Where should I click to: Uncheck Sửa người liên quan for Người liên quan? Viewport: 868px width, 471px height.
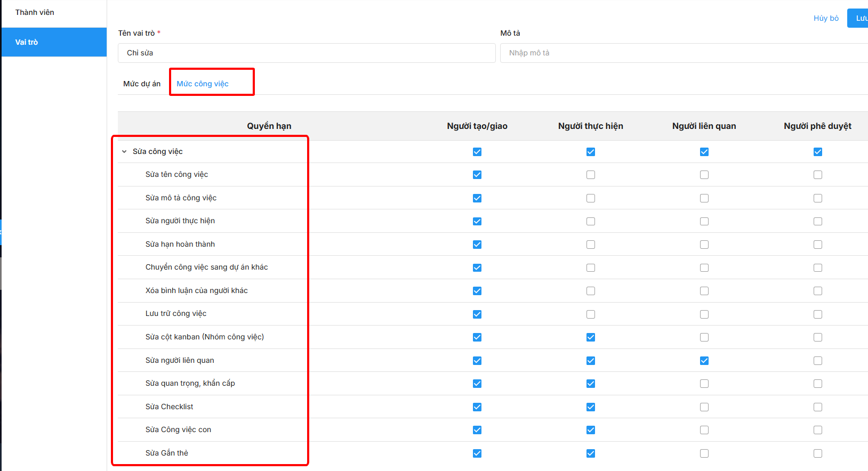[704, 361]
